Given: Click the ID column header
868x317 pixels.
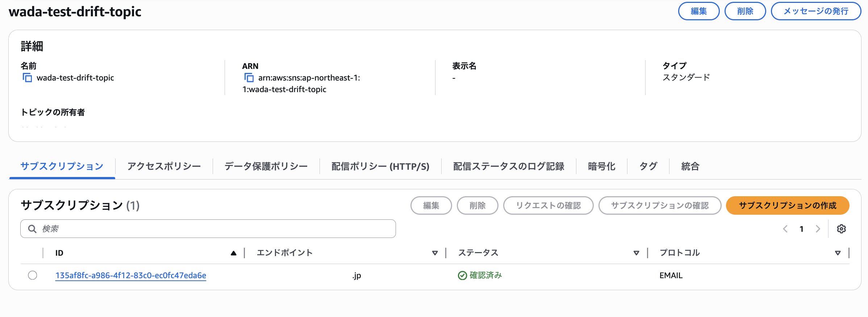Looking at the screenshot, I should point(59,253).
